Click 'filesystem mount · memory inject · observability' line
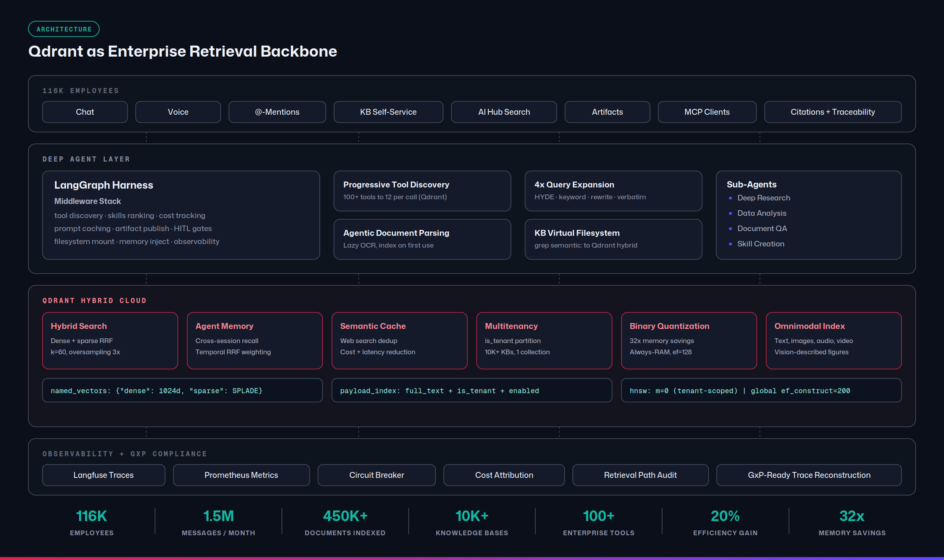 (x=137, y=242)
